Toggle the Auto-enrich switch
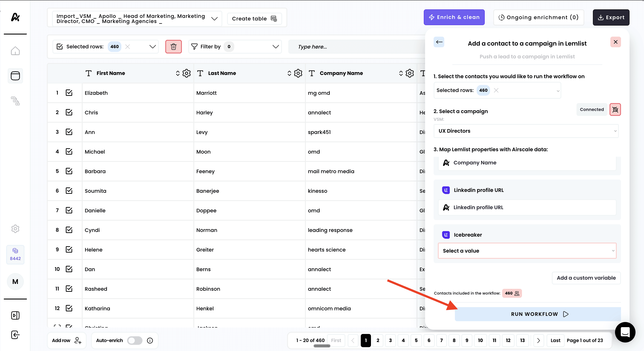Image resolution: width=644 pixels, height=351 pixels. click(135, 340)
